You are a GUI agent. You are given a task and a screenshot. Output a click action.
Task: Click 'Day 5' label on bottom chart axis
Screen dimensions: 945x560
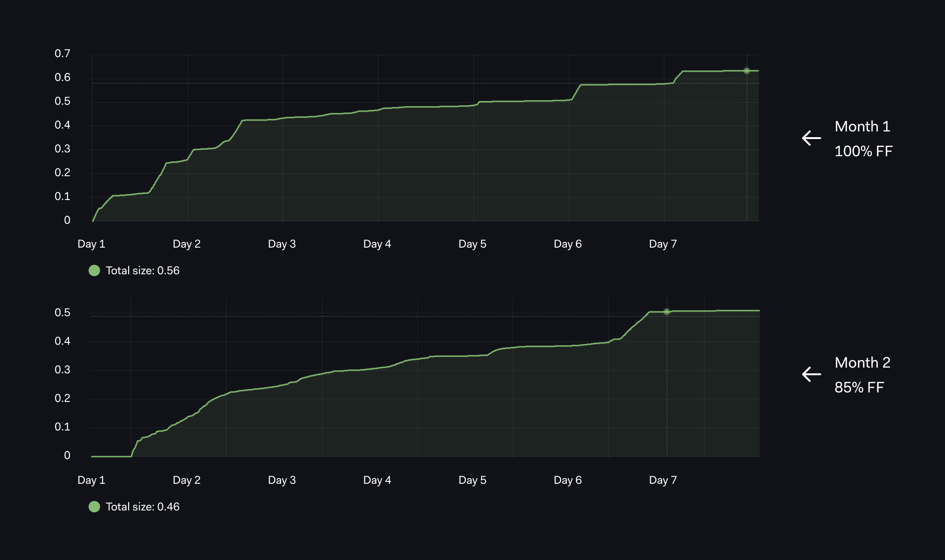click(472, 480)
